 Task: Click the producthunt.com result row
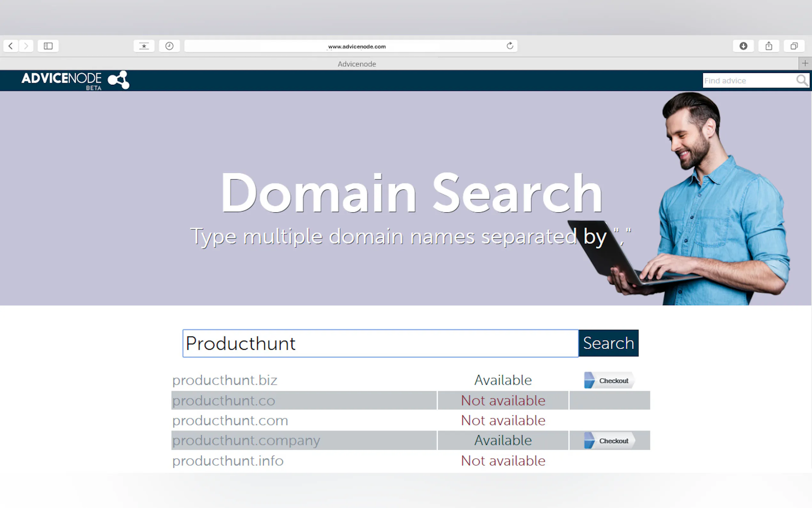point(230,421)
